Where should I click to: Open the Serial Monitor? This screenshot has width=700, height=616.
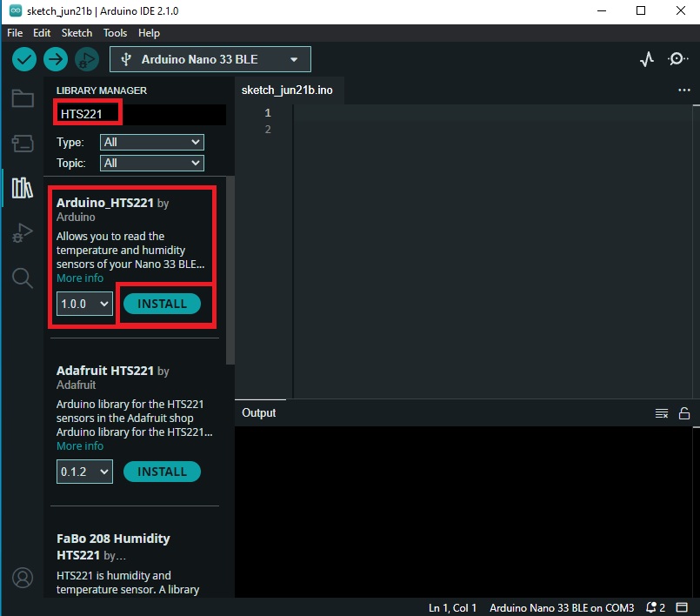point(677,59)
